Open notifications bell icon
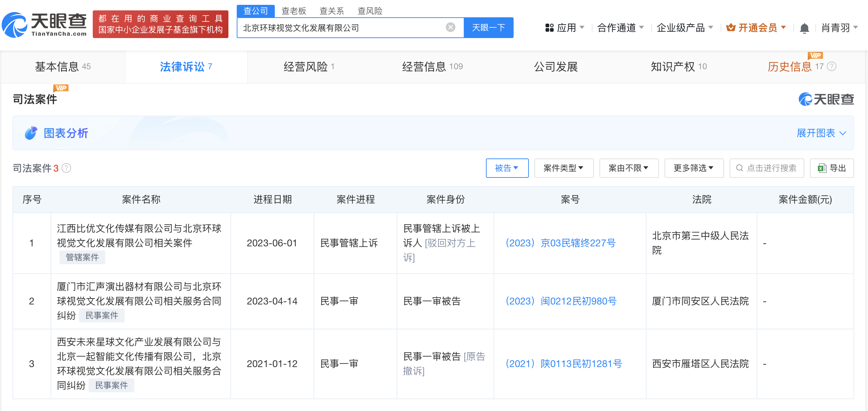868x411 pixels. tap(804, 28)
